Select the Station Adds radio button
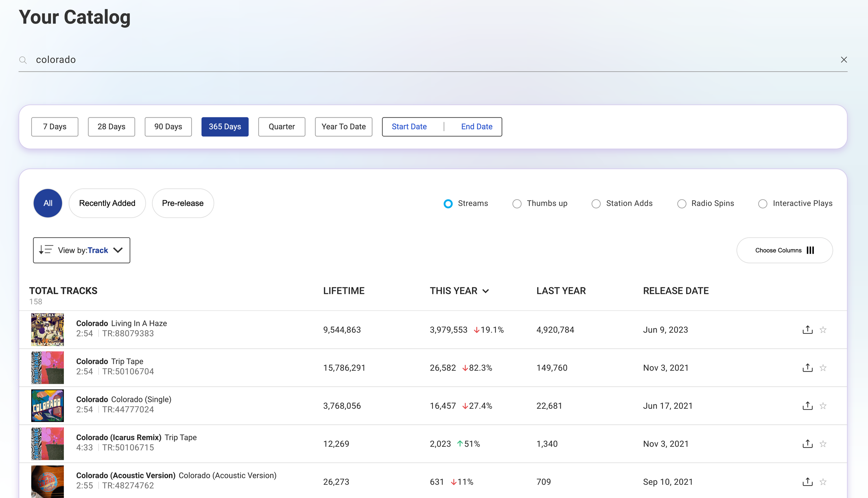This screenshot has height=498, width=868. click(x=596, y=204)
